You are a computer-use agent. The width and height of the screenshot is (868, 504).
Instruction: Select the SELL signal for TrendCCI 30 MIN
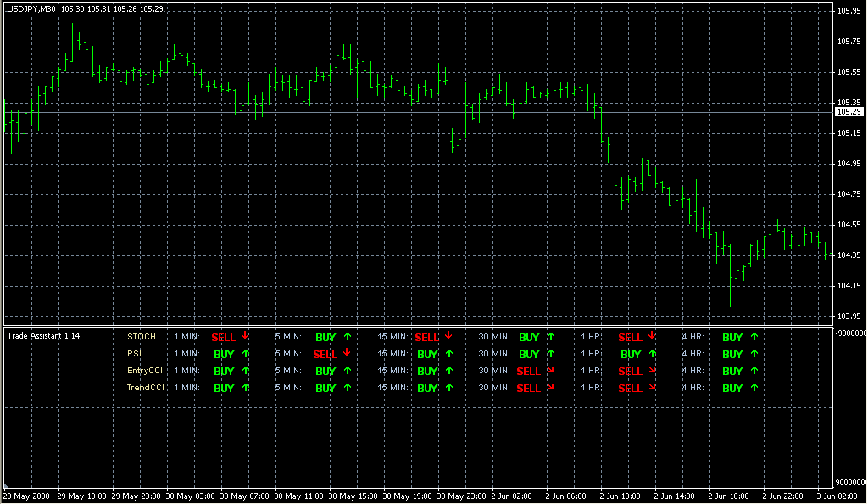[528, 388]
